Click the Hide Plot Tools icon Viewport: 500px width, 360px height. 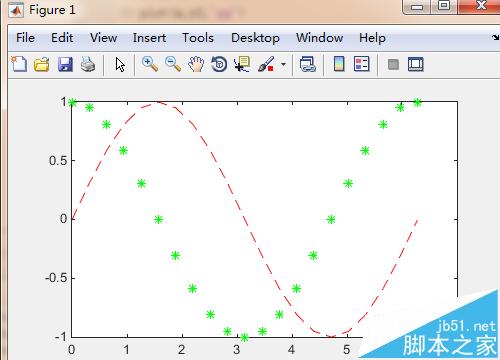coord(393,64)
